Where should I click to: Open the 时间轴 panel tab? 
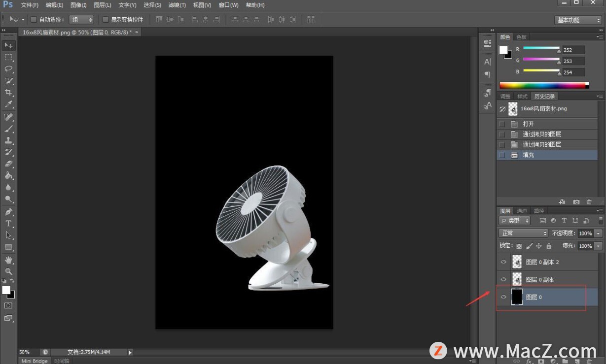(61, 361)
